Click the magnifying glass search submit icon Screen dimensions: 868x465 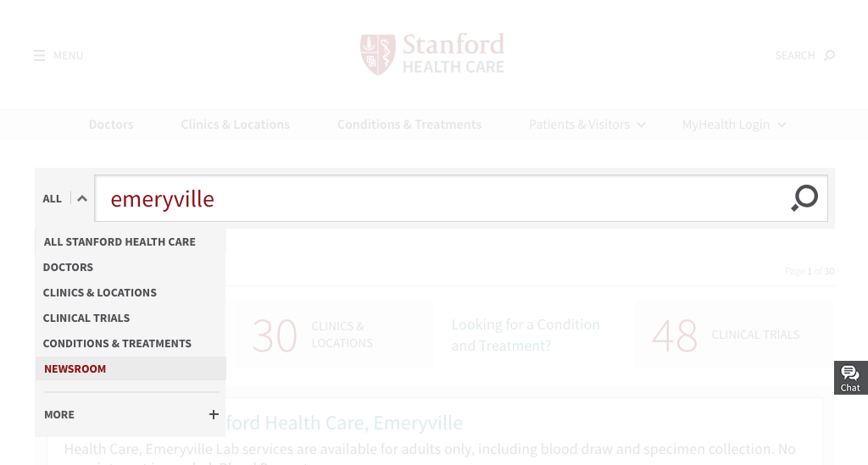click(x=804, y=198)
